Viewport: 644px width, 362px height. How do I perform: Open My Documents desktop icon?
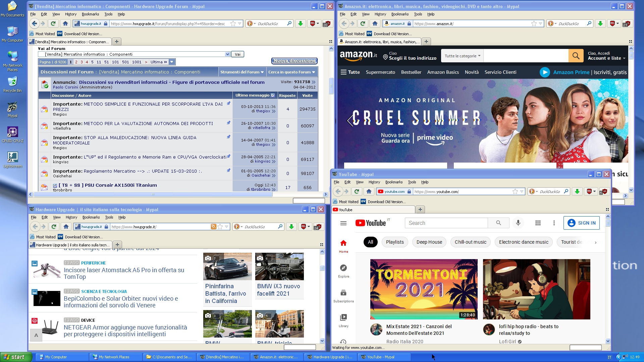(12, 9)
